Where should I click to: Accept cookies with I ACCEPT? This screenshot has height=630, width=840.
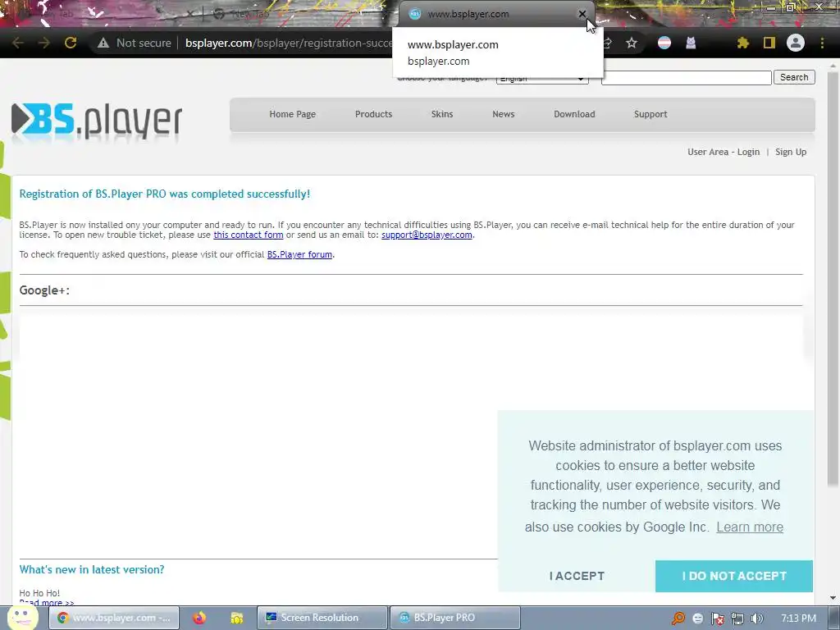click(x=577, y=576)
